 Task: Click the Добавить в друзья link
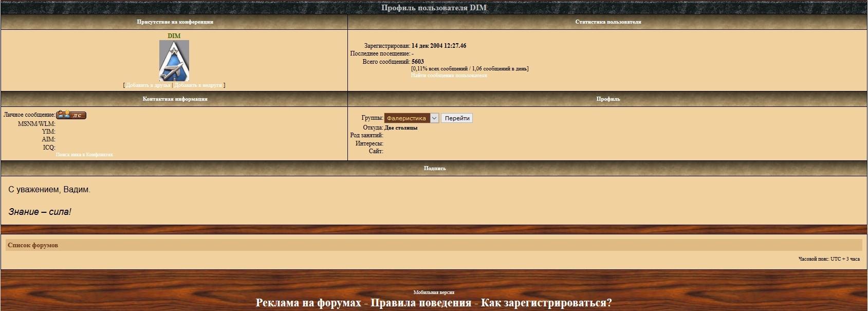148,85
